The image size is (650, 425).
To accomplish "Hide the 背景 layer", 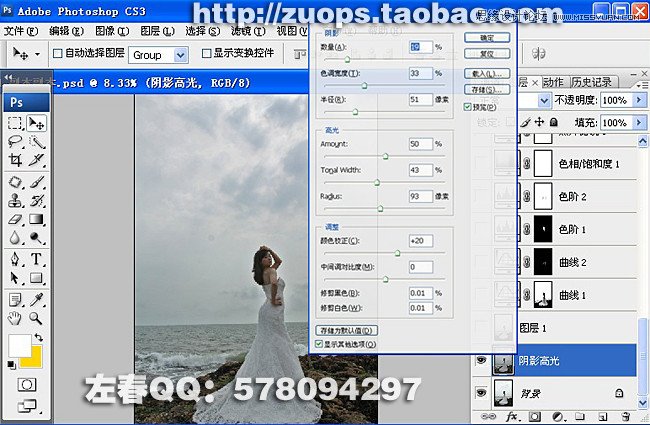I will coord(481,392).
